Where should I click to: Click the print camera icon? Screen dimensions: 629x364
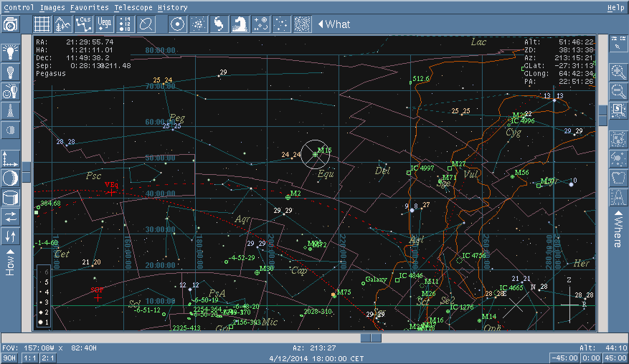[x=10, y=24]
